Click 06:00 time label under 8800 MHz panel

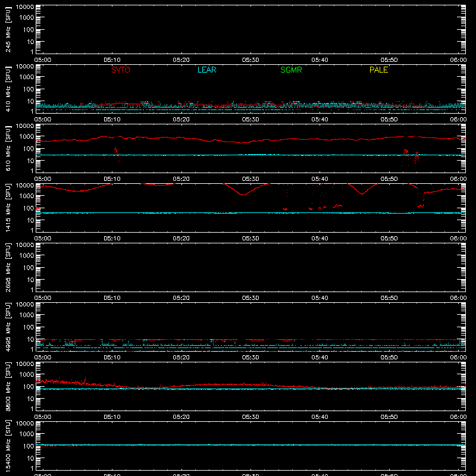(x=458, y=417)
